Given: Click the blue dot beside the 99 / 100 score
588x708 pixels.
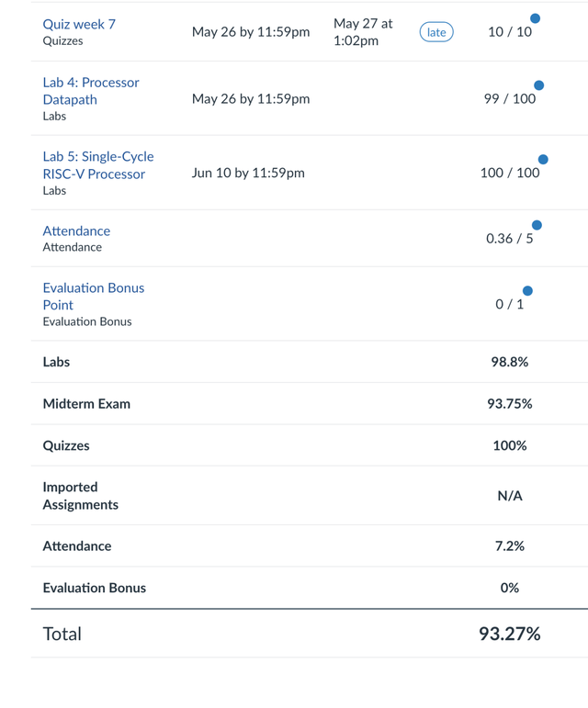Looking at the screenshot, I should 538,85.
